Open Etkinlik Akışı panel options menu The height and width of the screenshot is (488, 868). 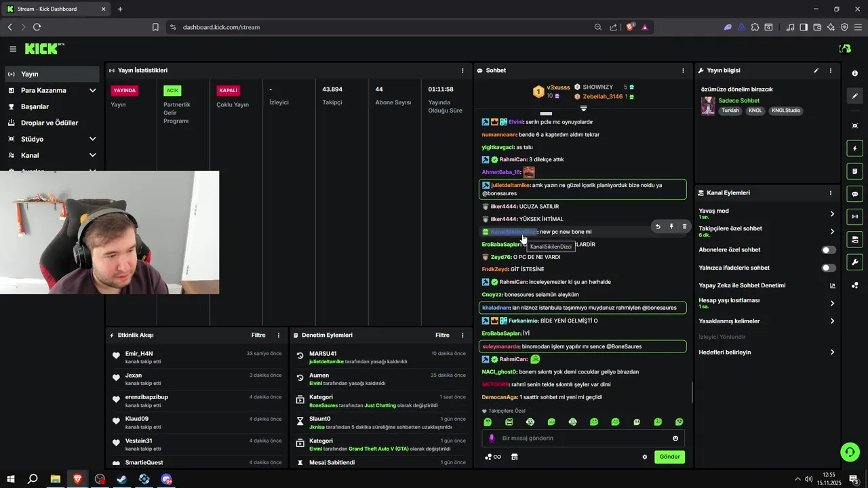tap(278, 335)
